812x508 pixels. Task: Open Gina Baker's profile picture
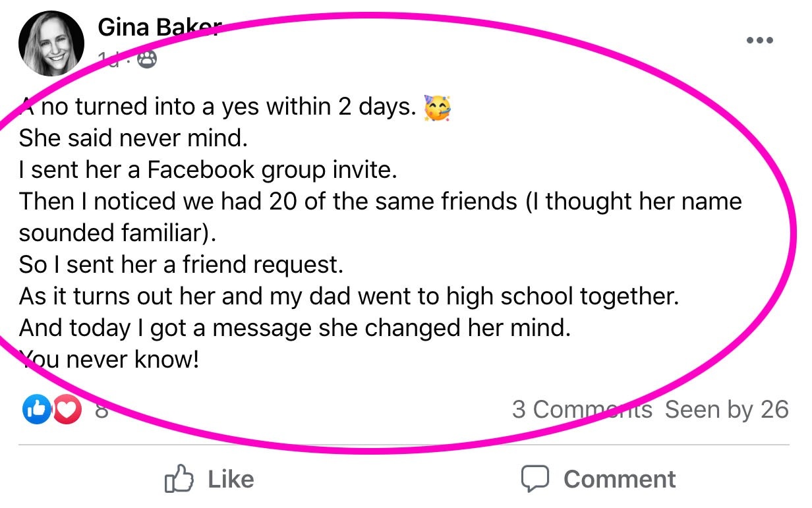pyautogui.click(x=52, y=43)
